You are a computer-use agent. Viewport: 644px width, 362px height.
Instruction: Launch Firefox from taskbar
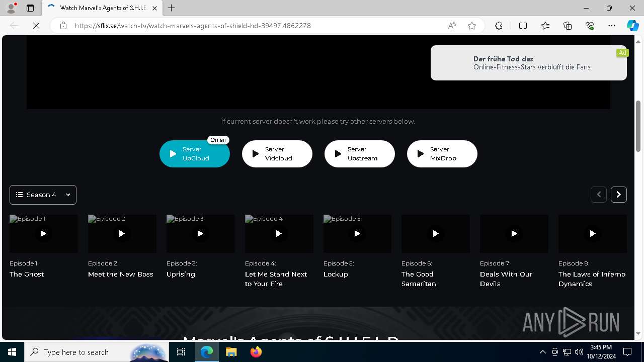[256, 352]
